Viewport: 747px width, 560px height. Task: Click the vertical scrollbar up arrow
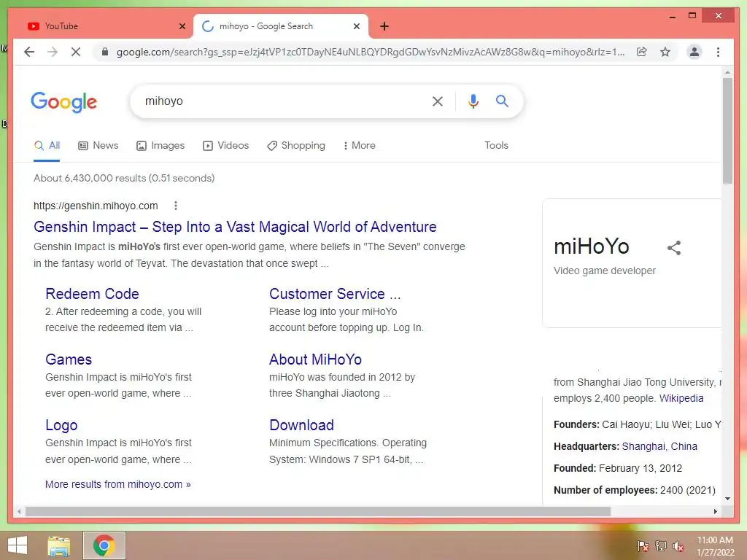coord(727,73)
